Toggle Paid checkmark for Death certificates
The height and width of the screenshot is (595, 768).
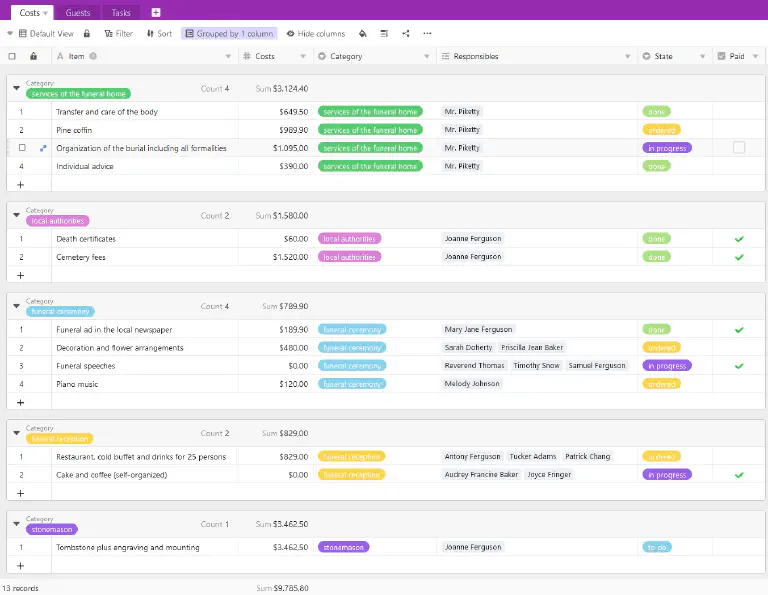pos(739,239)
